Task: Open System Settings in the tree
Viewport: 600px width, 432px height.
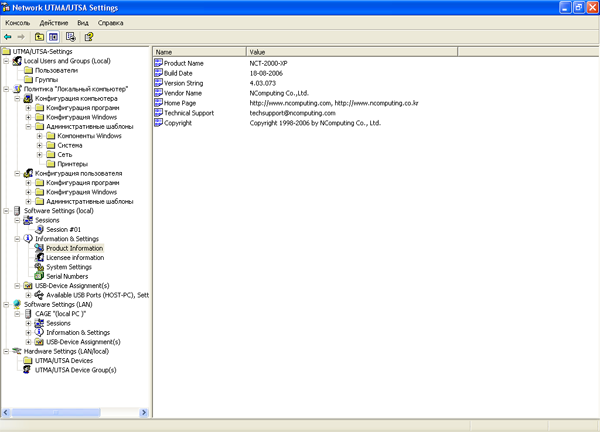Action: click(69, 267)
